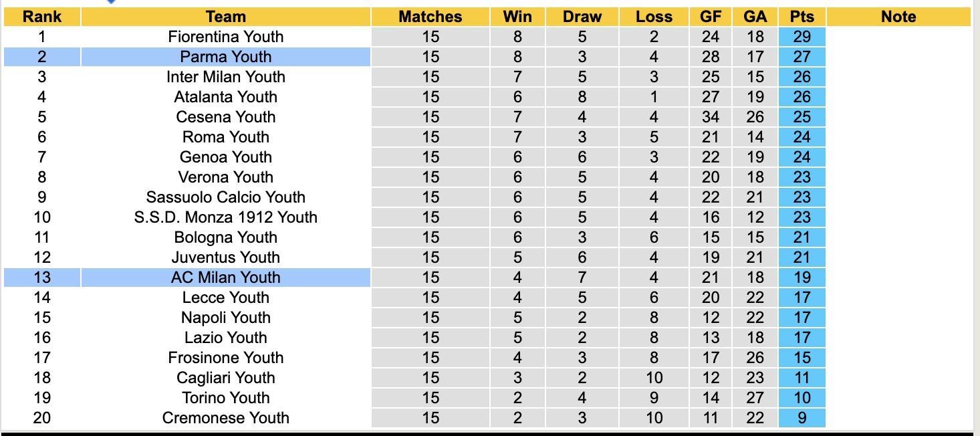The image size is (980, 436).
Task: Open Sassuolo Calcio Youth team entry
Action: click(x=226, y=197)
